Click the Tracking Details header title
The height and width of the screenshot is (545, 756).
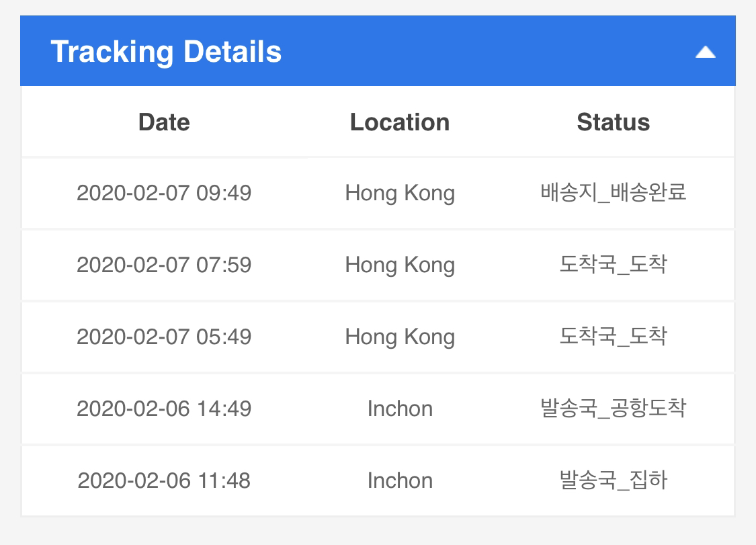coord(166,52)
